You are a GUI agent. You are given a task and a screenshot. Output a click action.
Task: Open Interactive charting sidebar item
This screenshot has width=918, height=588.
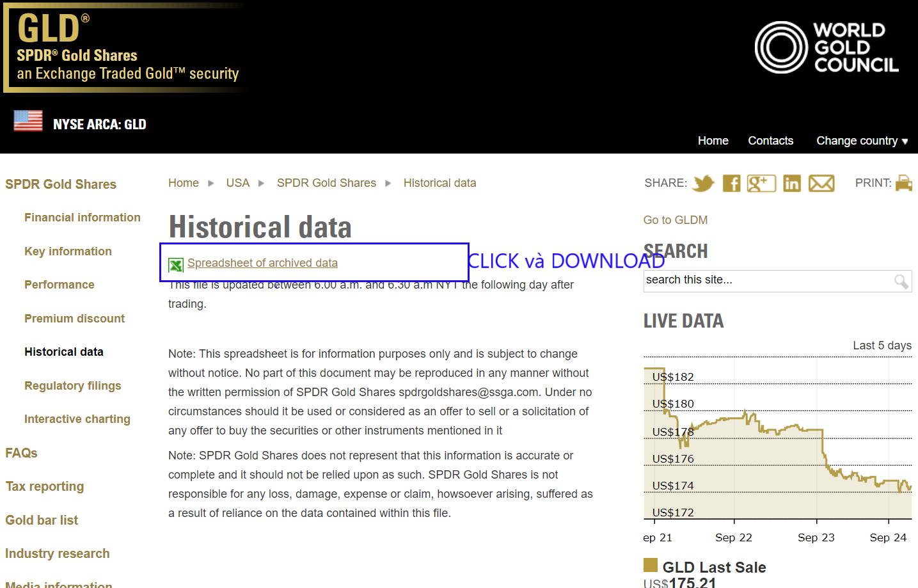point(77,419)
